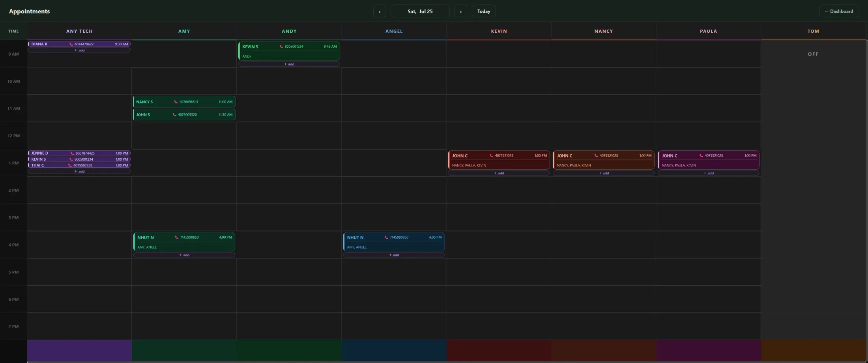Select the TOM column header

[x=814, y=31]
